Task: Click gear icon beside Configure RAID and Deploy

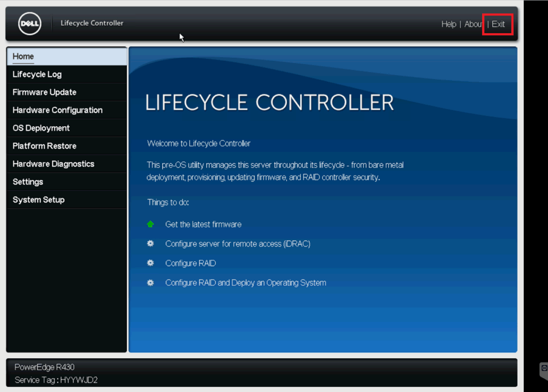Action: pos(150,283)
